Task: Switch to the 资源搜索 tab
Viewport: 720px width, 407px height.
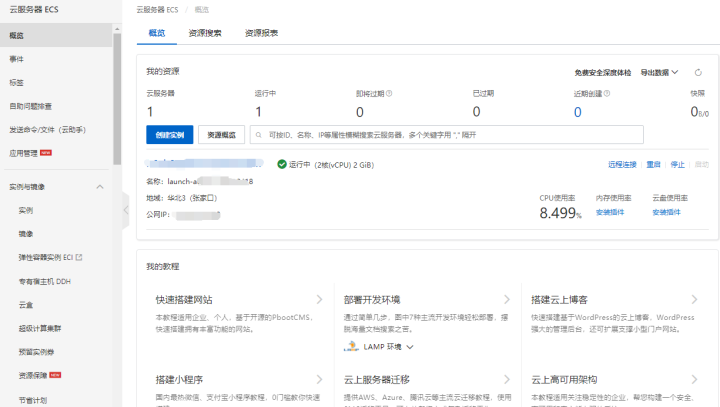Action: click(x=205, y=33)
